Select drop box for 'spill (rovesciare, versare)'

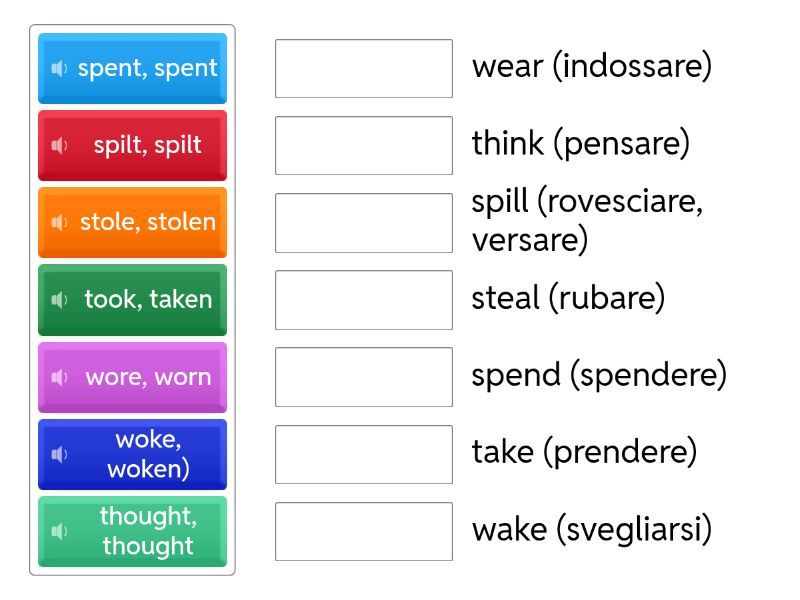tap(364, 222)
